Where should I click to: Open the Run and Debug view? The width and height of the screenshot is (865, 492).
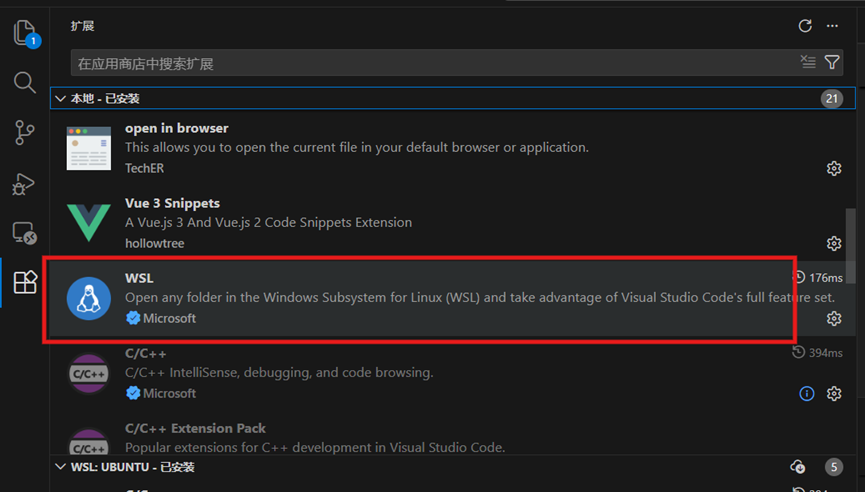coord(24,184)
